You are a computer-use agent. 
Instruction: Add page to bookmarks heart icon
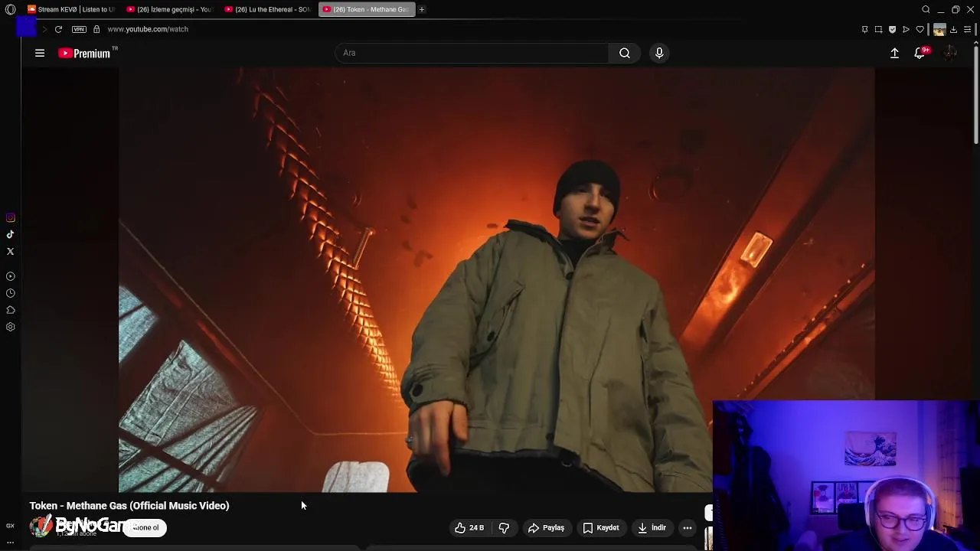(920, 29)
